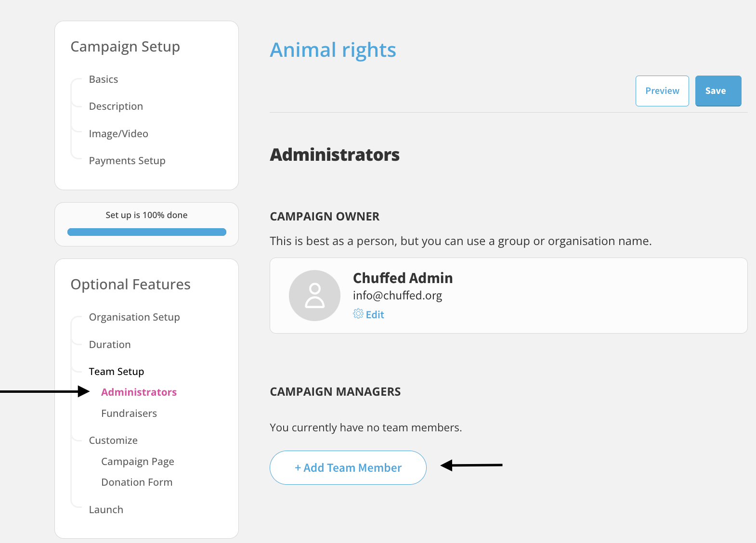
Task: Go to the Description section
Action: click(x=116, y=106)
